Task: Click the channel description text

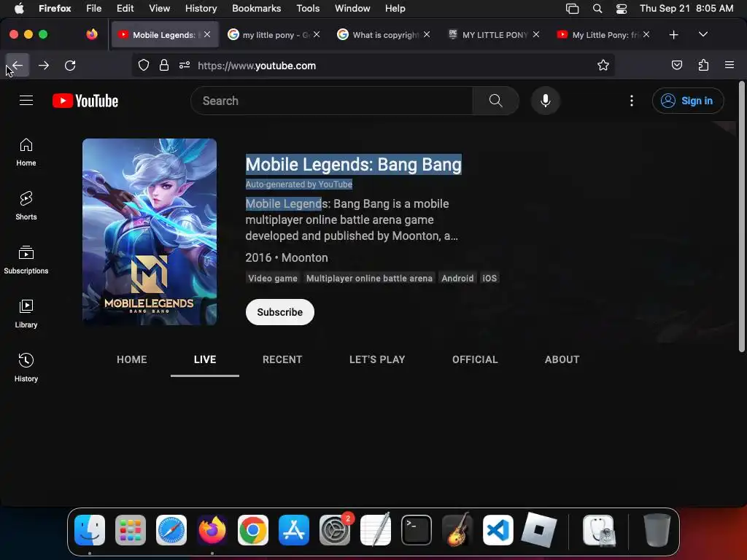Action: 351,219
